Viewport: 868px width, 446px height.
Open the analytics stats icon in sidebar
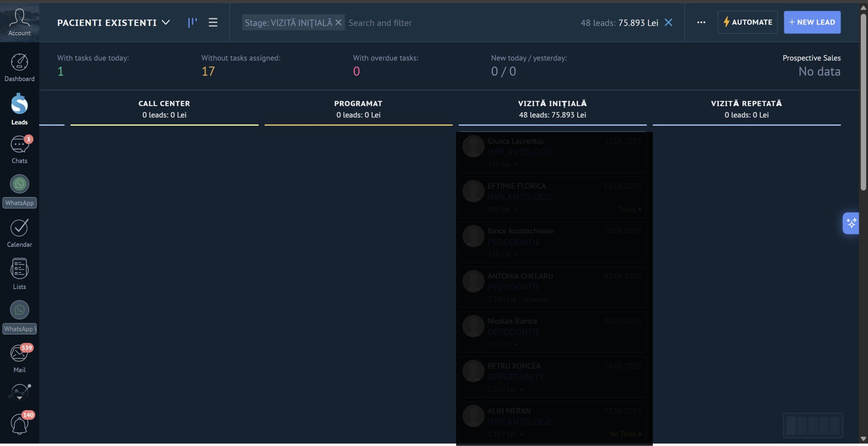coord(19,392)
